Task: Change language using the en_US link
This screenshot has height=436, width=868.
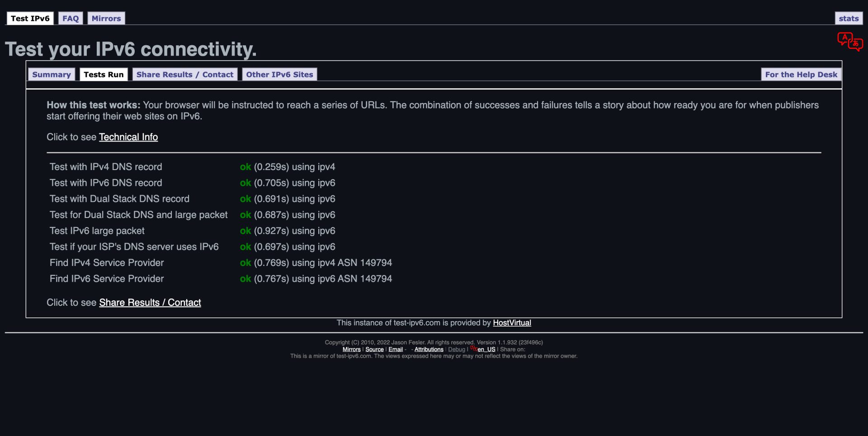Action: click(486, 349)
